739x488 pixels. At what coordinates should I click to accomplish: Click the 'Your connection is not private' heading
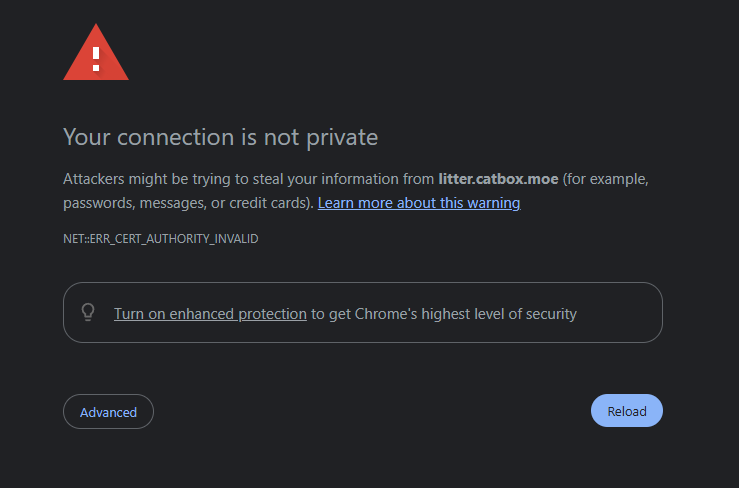point(220,136)
